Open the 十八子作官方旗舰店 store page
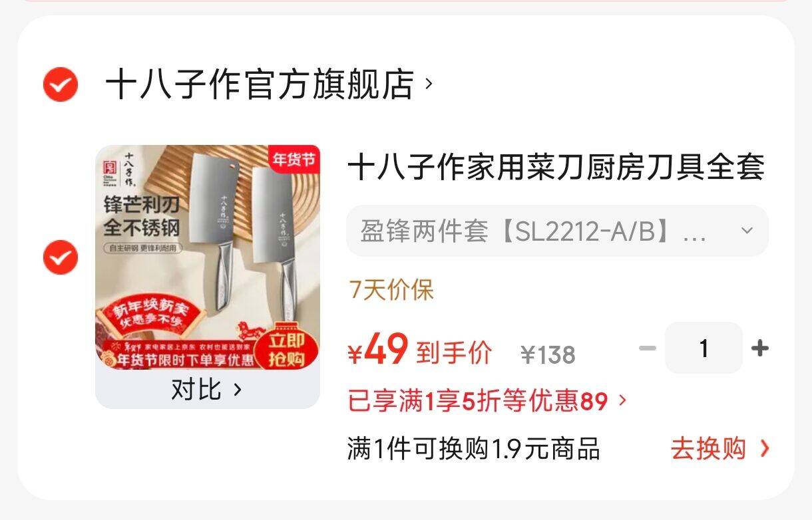 (260, 84)
